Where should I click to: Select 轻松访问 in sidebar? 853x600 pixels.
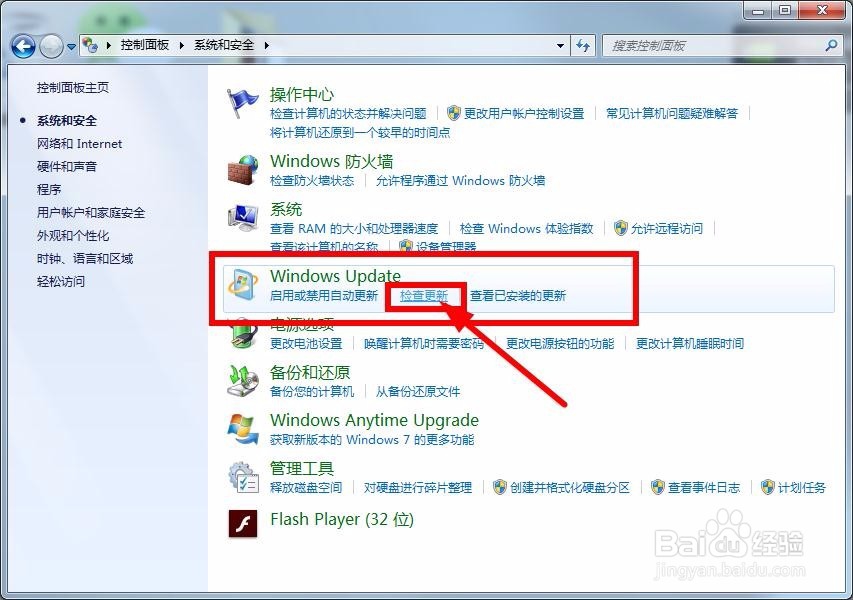pyautogui.click(x=61, y=281)
